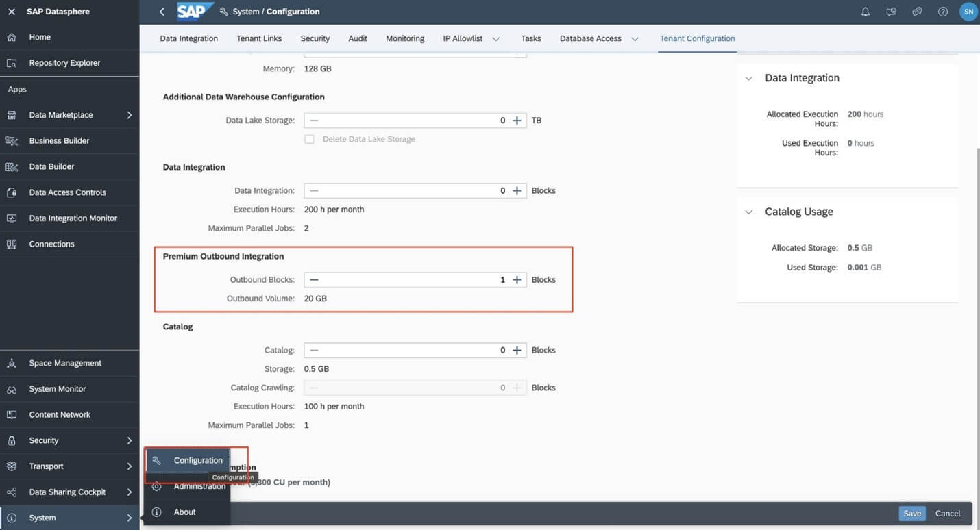
Task: Open the notifications bell
Action: coord(864,11)
